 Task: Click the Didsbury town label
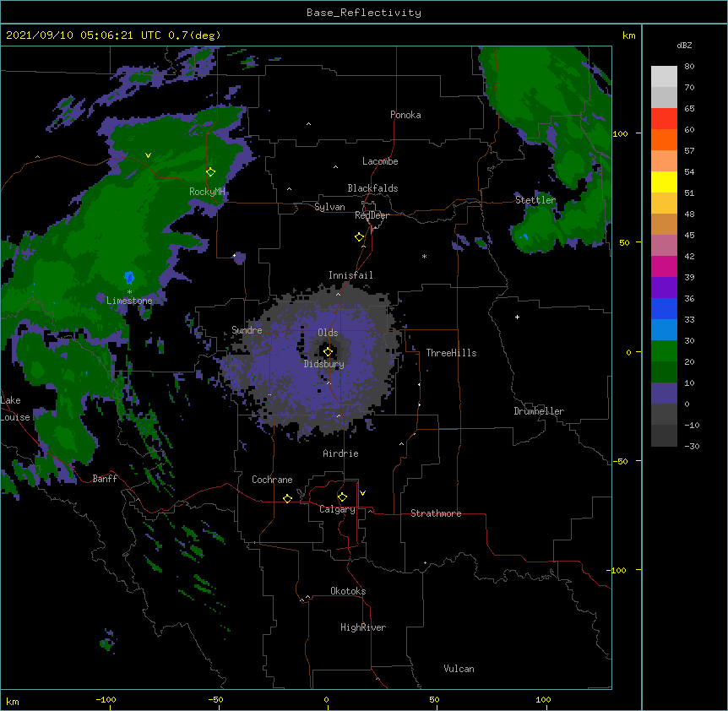[323, 364]
